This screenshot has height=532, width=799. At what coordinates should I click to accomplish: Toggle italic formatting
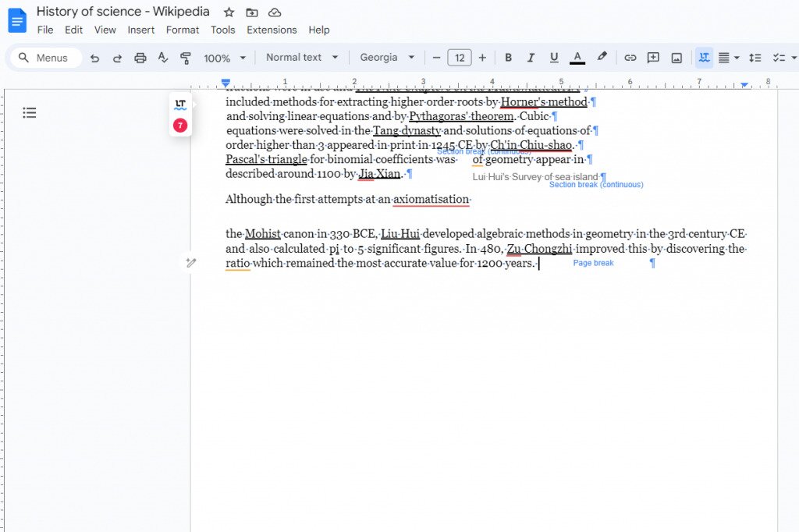point(531,57)
